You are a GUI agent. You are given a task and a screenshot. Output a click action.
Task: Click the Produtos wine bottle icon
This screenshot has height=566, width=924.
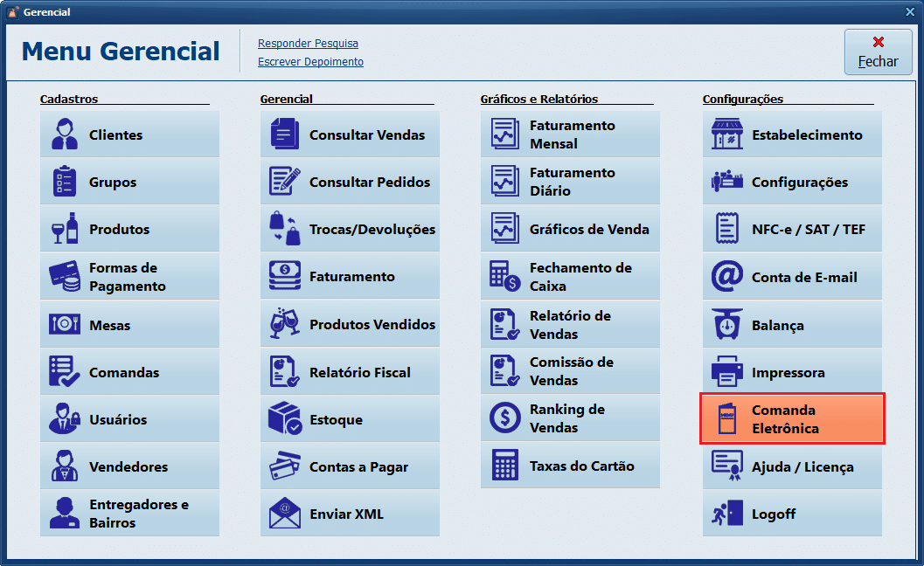pos(65,229)
